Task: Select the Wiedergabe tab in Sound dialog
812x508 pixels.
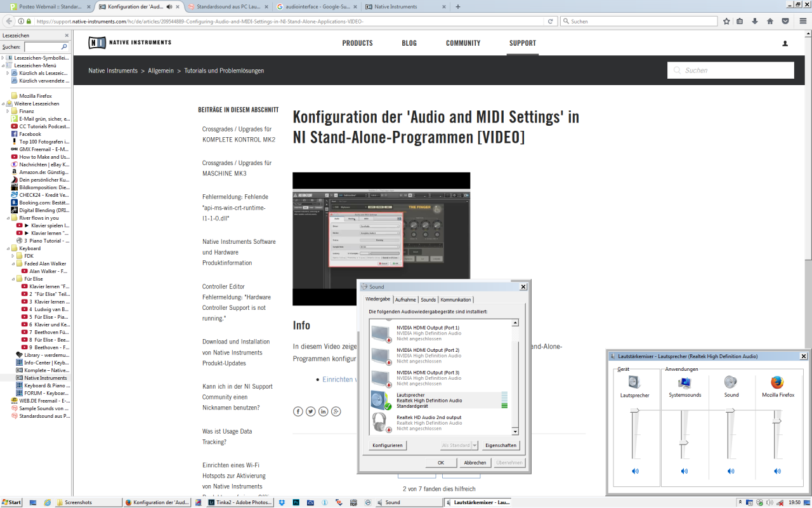Action: pos(378,299)
